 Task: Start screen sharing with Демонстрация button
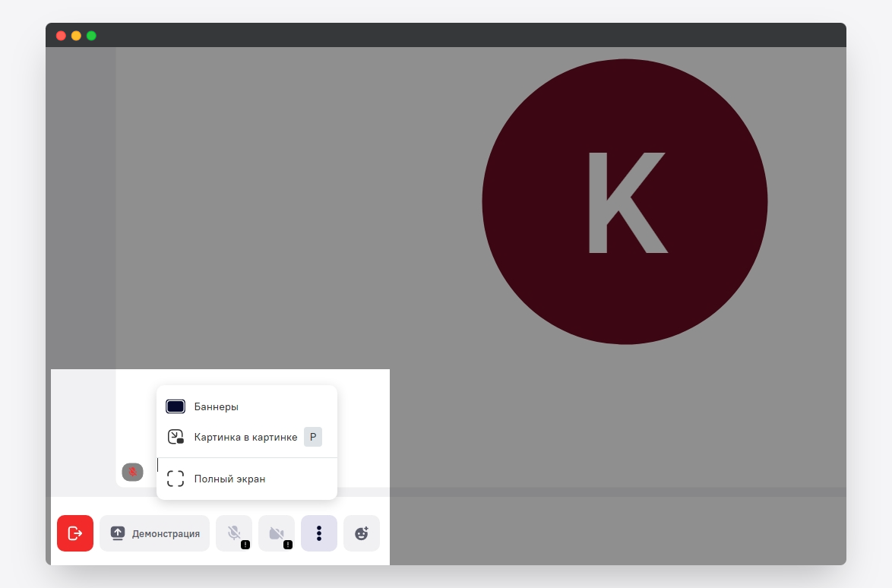pyautogui.click(x=154, y=533)
